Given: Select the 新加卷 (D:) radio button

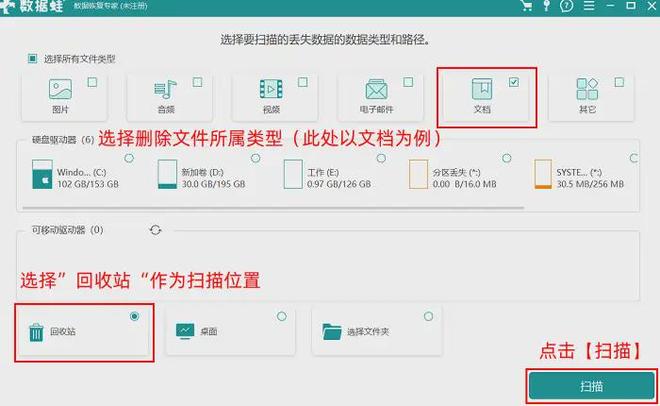Looking at the screenshot, I should pyautogui.click(x=255, y=158).
